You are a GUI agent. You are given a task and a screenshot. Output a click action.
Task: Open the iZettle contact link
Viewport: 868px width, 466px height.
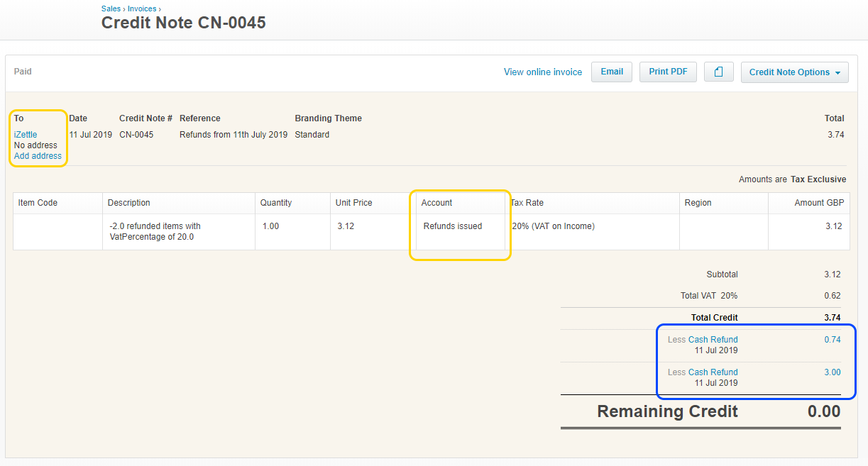[x=26, y=135]
